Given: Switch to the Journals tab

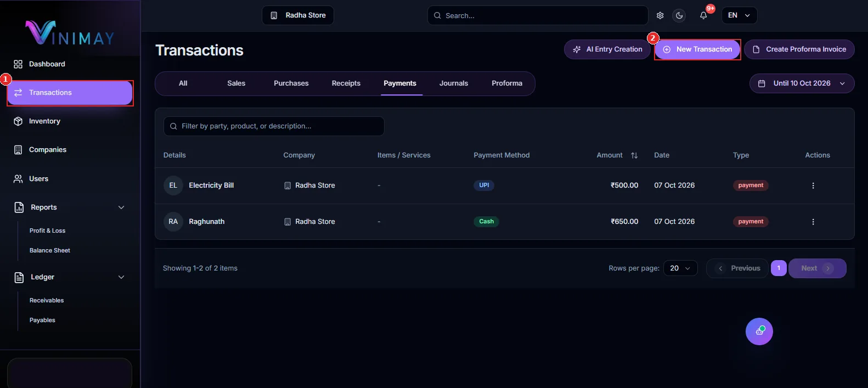Looking at the screenshot, I should click(x=454, y=83).
